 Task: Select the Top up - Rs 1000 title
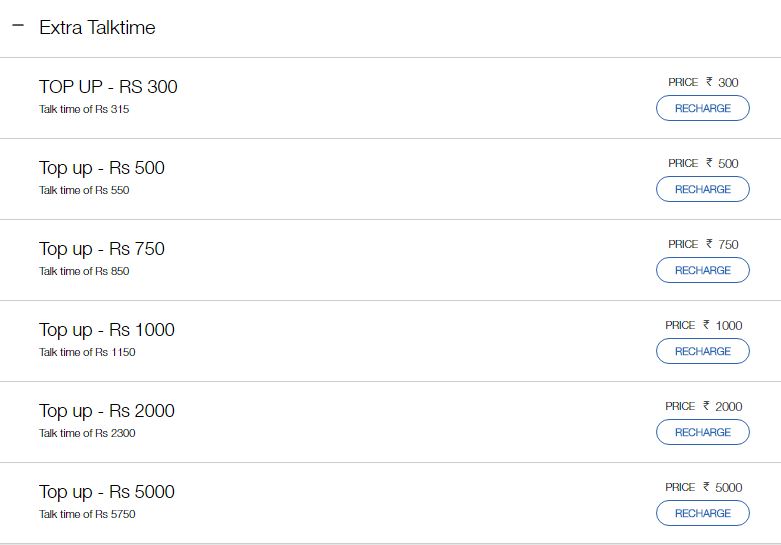(107, 330)
